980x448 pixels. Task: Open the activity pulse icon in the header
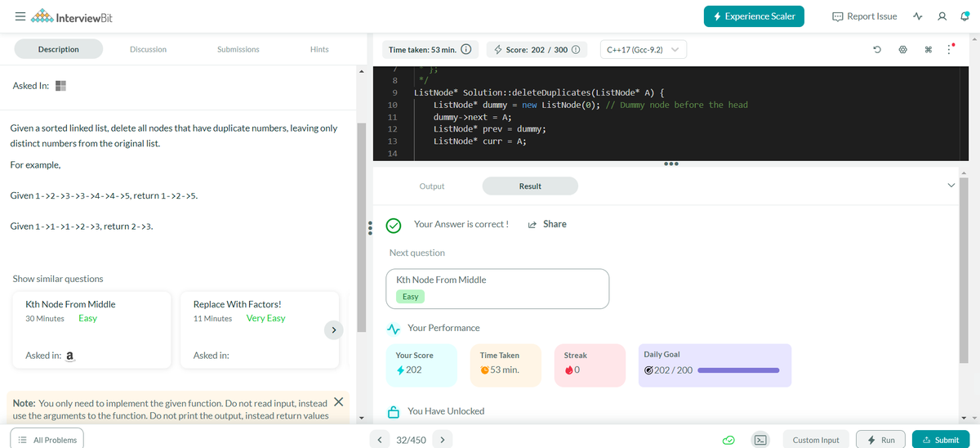pyautogui.click(x=919, y=16)
